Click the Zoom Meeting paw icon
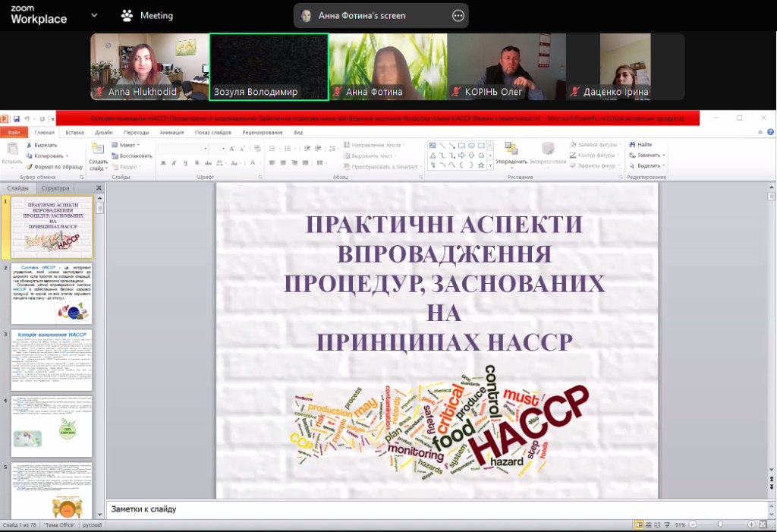The image size is (777, 532). click(127, 15)
